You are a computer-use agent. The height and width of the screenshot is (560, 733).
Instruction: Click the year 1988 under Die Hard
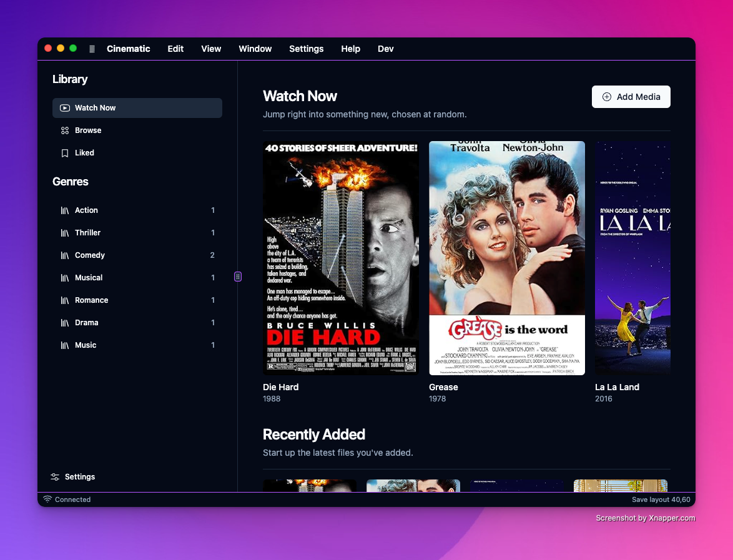272,399
